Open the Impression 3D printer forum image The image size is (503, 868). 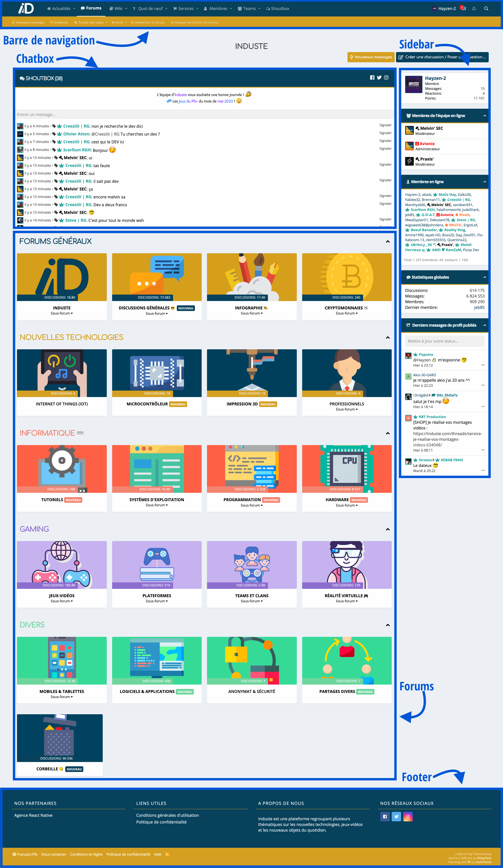(x=252, y=373)
